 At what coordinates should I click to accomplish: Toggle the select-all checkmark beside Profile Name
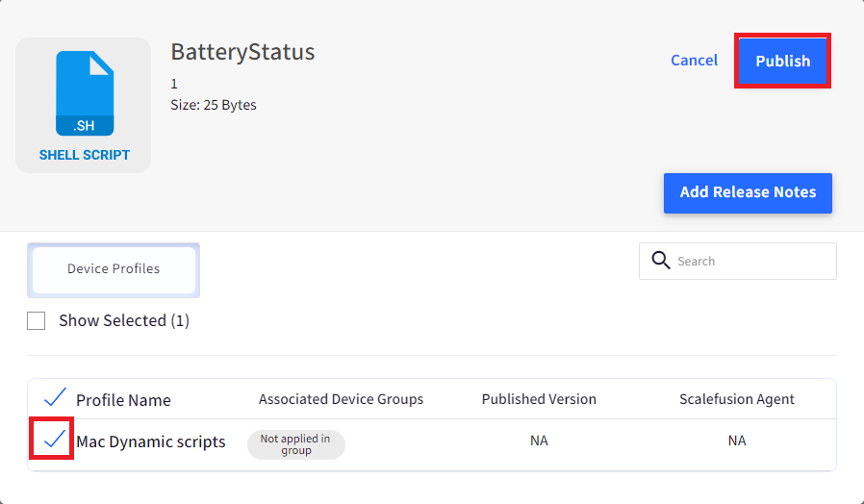[55, 397]
